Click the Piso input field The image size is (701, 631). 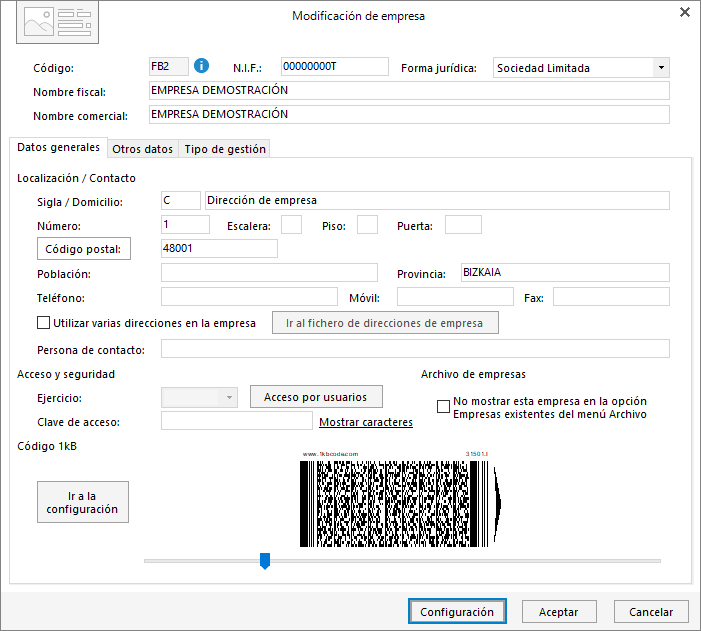click(367, 224)
